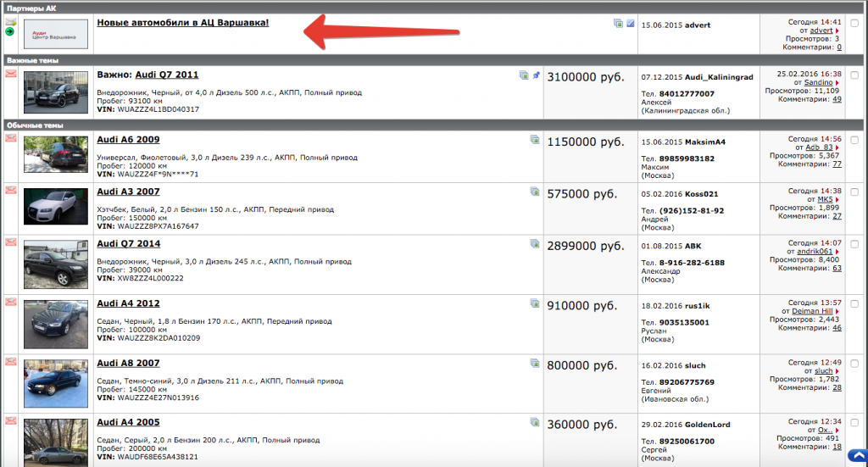Click the Audi A4 2012 photo thumbnail
This screenshot has height=467, width=868.
[x=56, y=325]
